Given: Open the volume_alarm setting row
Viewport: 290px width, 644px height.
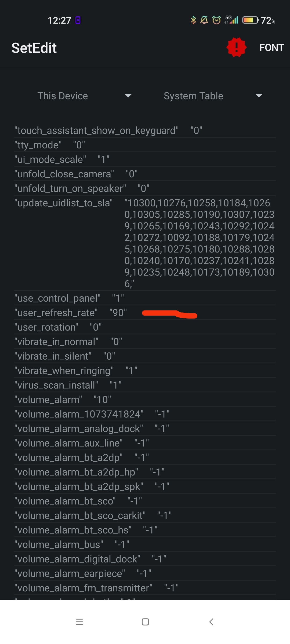Looking at the screenshot, I should tap(145, 400).
